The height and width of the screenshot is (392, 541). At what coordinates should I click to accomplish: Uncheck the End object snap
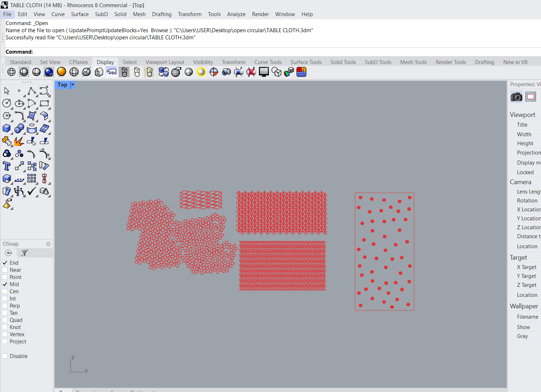click(x=5, y=263)
